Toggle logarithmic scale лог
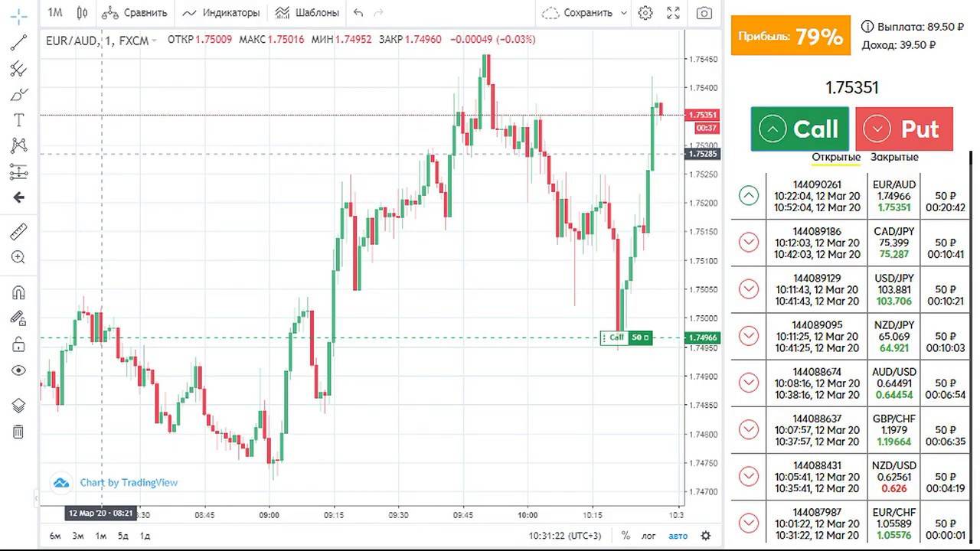The width and height of the screenshot is (980, 551). [648, 536]
